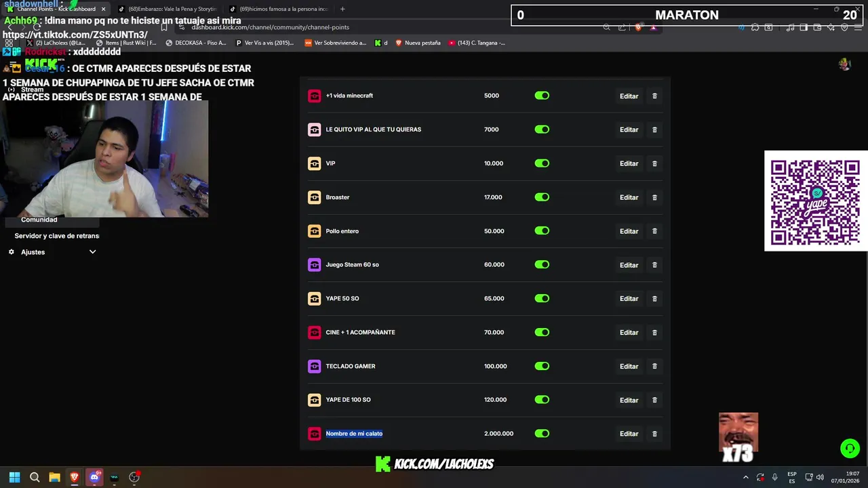This screenshot has height=488, width=868.
Task: Switch off TECLADO GAMER reward
Action: pos(542,366)
